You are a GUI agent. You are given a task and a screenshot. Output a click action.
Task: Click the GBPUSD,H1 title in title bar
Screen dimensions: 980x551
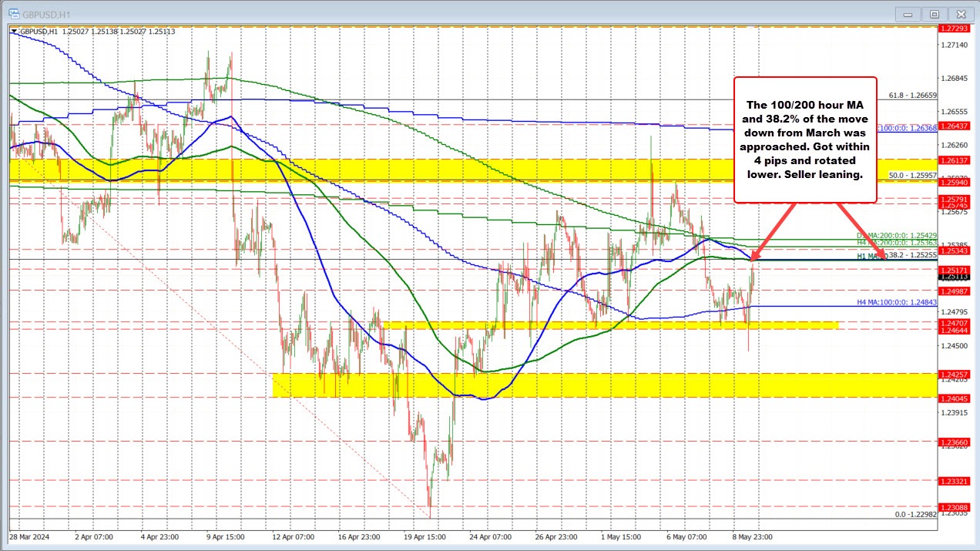(45, 14)
